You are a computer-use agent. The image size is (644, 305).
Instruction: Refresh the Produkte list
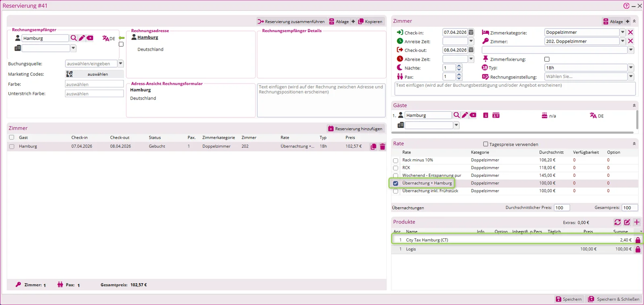[x=617, y=222]
